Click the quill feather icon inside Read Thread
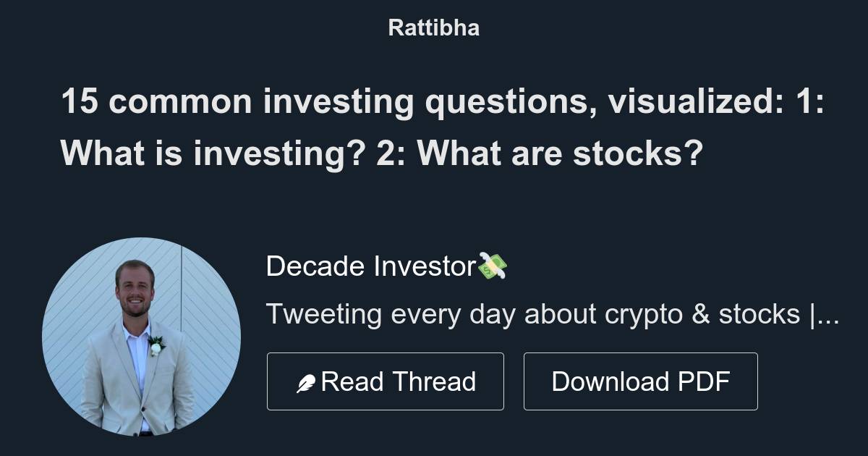The width and height of the screenshot is (868, 456). pyautogui.click(x=307, y=381)
